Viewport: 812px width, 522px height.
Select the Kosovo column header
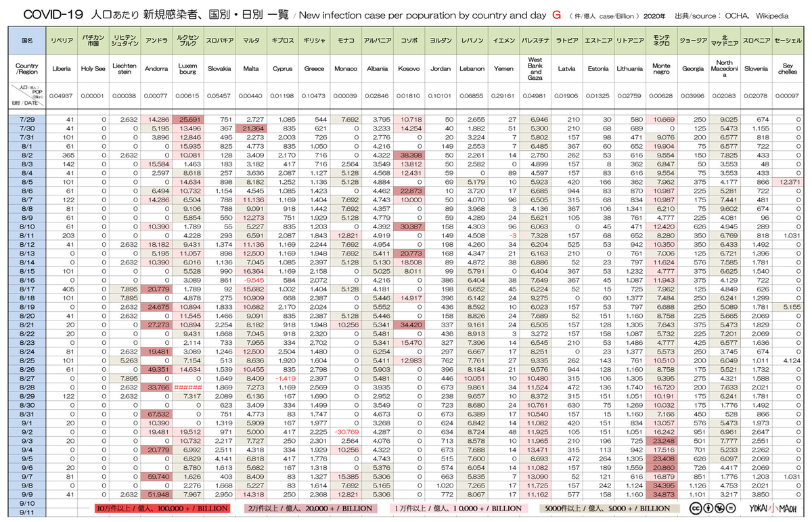click(x=409, y=68)
